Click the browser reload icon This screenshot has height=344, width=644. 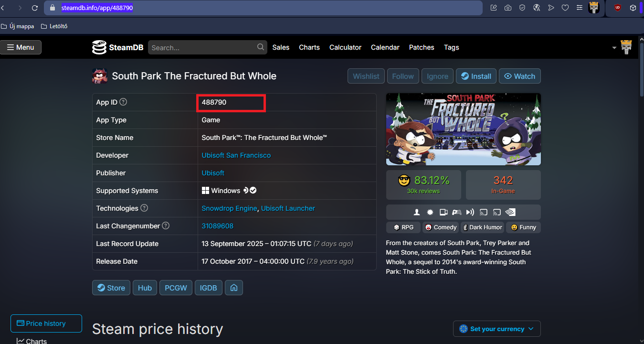point(34,8)
